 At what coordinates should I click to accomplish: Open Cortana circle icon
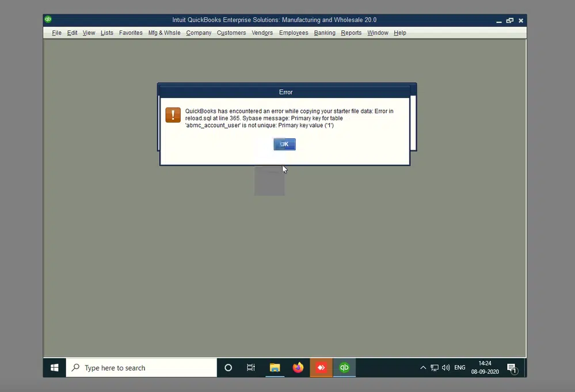pyautogui.click(x=228, y=367)
